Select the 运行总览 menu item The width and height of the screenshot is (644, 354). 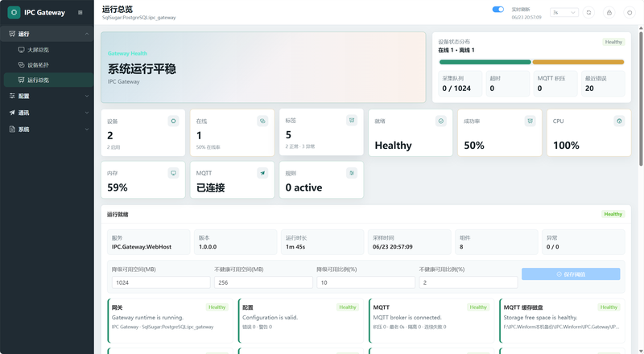47,80
